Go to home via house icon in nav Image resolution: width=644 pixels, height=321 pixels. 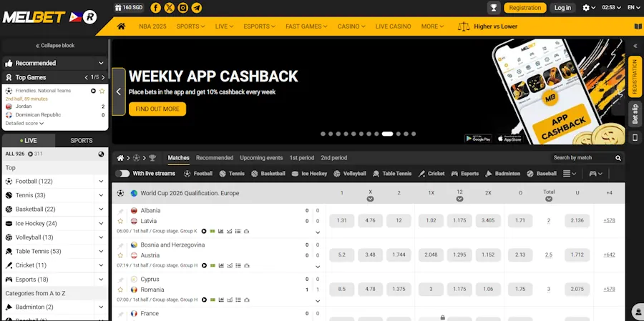click(121, 26)
